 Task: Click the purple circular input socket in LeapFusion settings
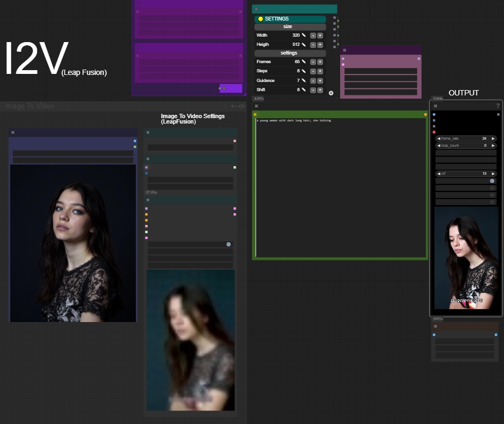click(x=146, y=167)
